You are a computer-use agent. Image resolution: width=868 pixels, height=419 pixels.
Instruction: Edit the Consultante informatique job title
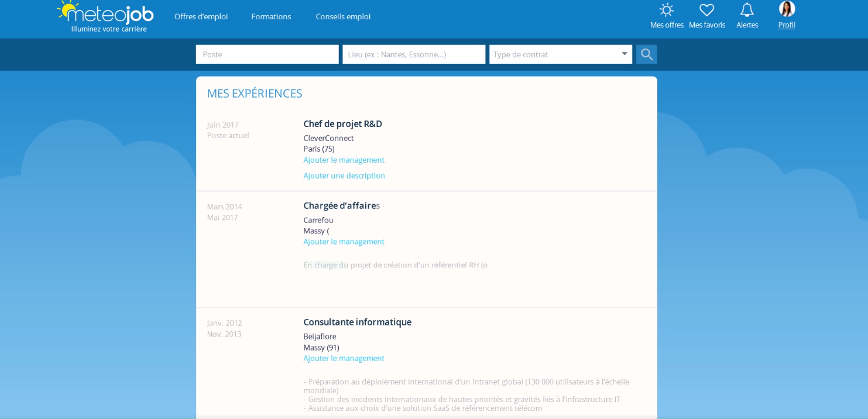(x=357, y=322)
